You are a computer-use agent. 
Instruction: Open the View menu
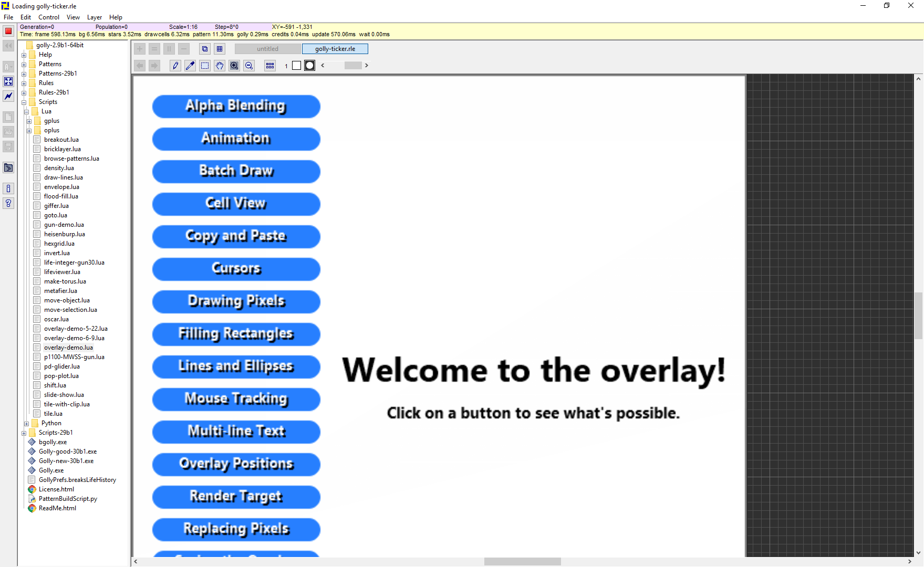[x=74, y=17]
